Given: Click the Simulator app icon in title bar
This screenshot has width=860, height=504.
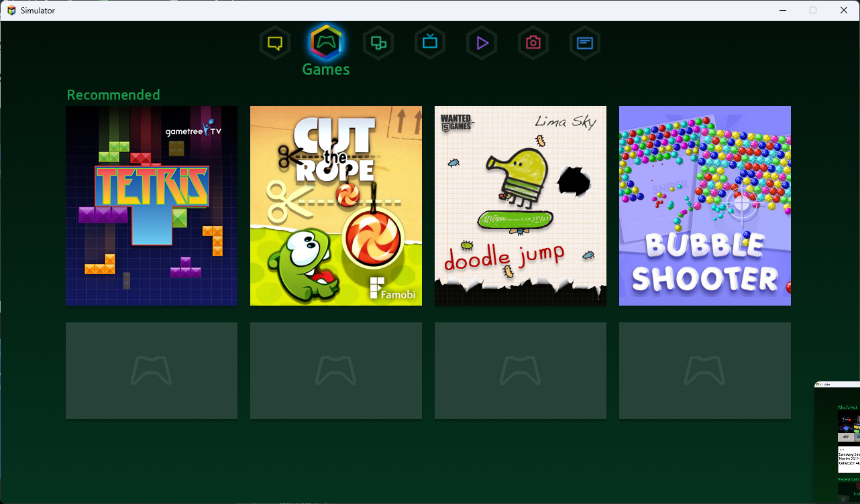Looking at the screenshot, I should pos(11,10).
